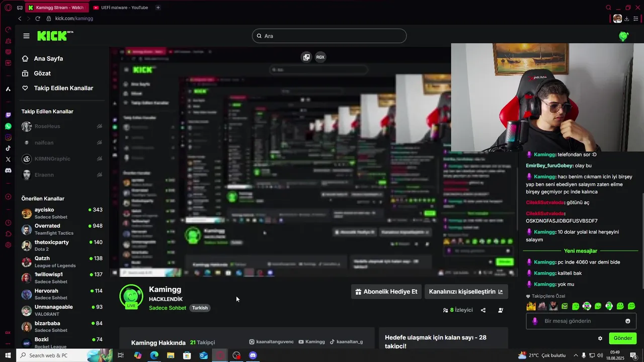Reload the kick.com page
Screen dimensions: 644x362
pos(37,19)
